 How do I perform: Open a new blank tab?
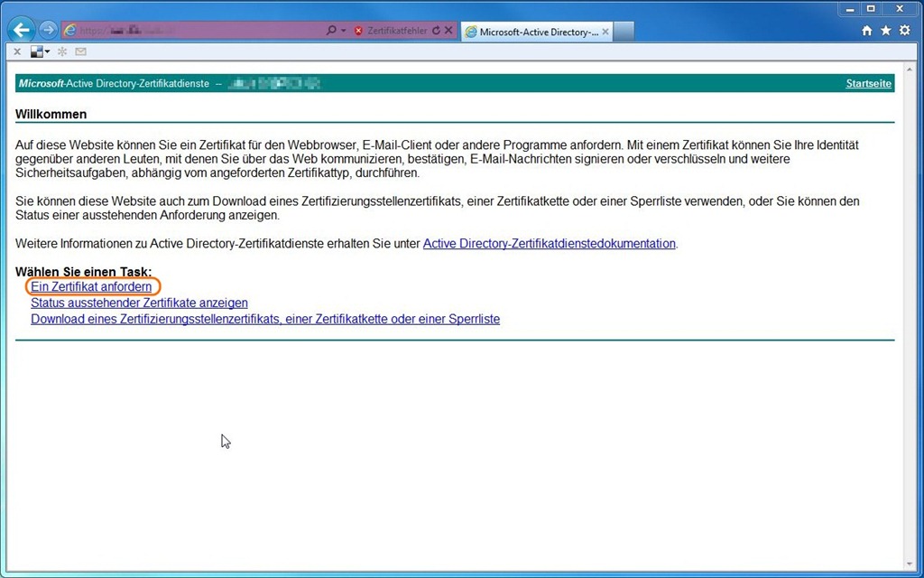624,32
